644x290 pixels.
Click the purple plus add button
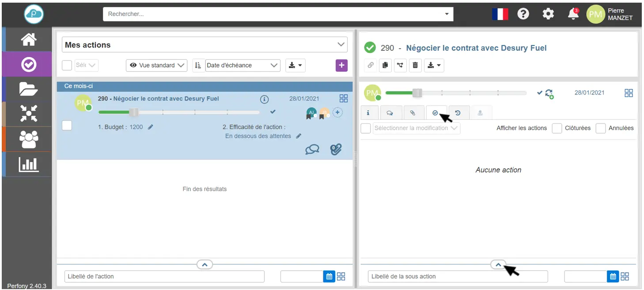341,65
